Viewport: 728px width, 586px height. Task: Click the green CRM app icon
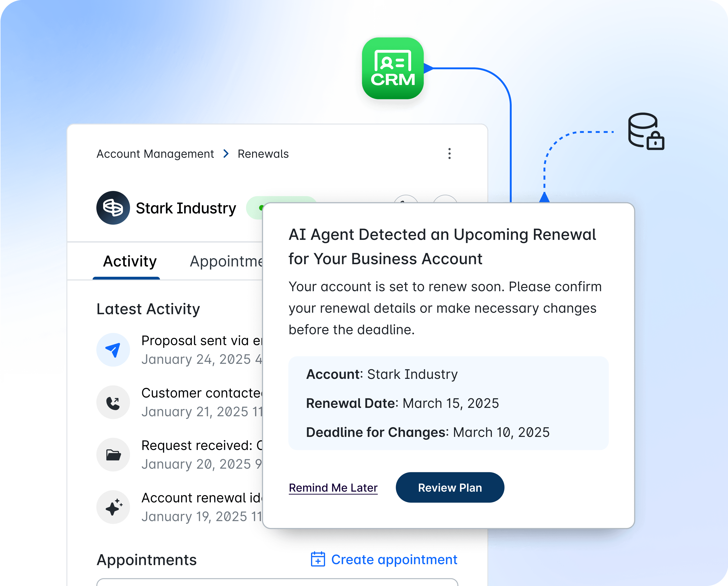tap(393, 68)
